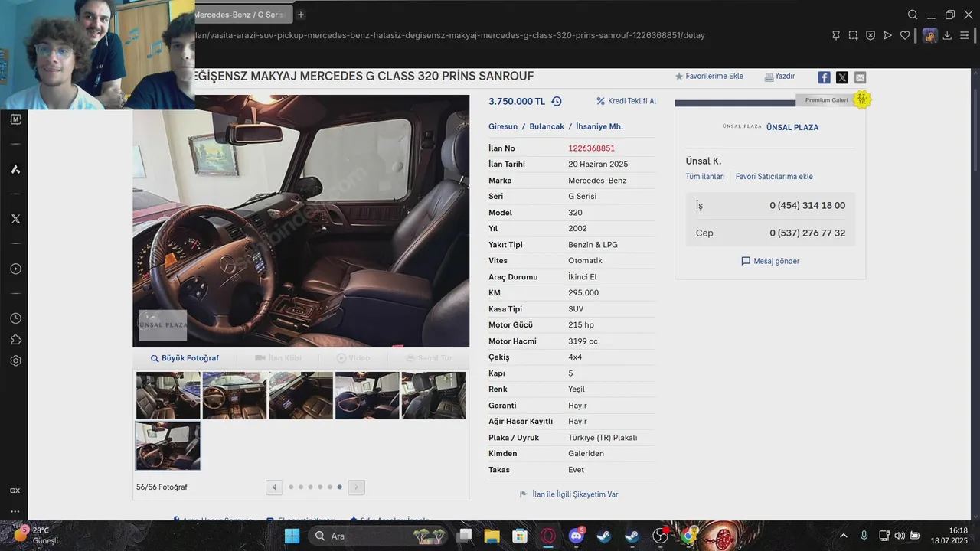Open history clock icon in sidebar
Image resolution: width=980 pixels, height=551 pixels.
pyautogui.click(x=15, y=318)
